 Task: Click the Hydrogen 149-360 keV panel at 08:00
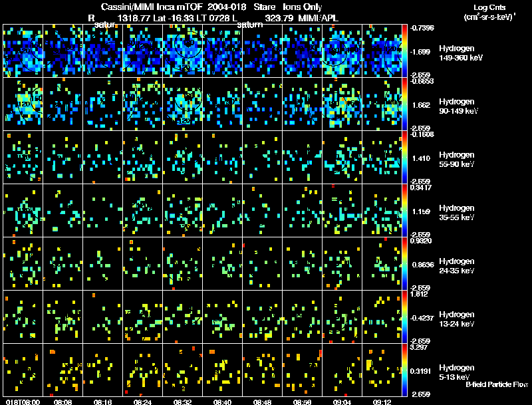pos(23,51)
